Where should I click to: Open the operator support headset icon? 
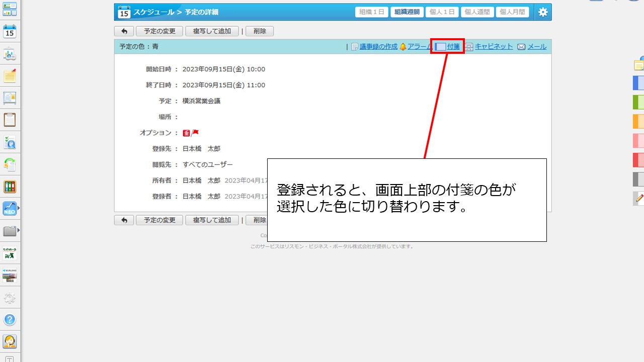pyautogui.click(x=10, y=341)
